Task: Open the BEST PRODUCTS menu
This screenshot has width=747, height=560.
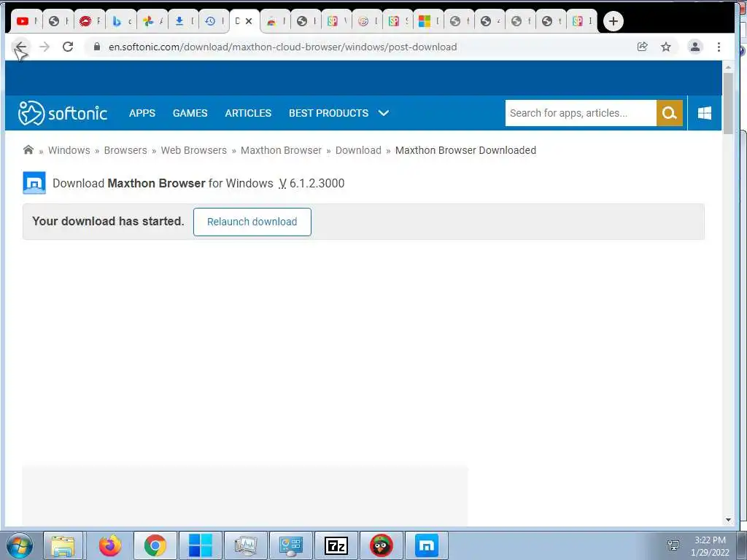Action: (329, 113)
